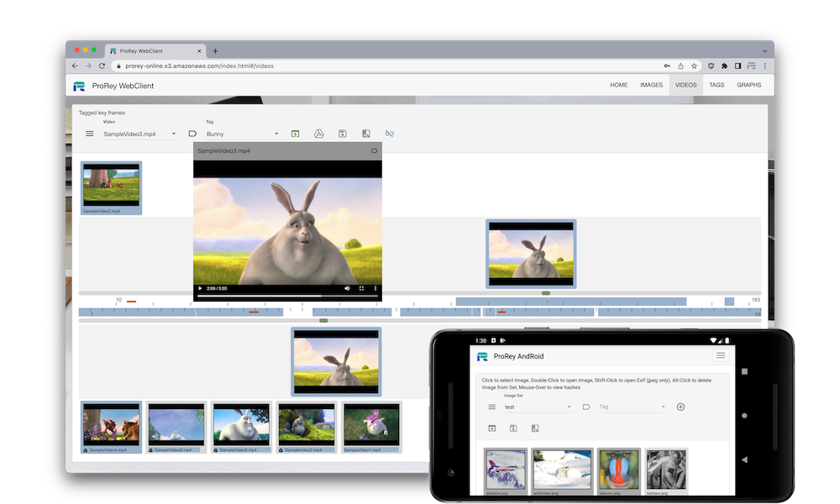Expand the Image Set test dropdown on phone
840x504 pixels.
pos(538,407)
